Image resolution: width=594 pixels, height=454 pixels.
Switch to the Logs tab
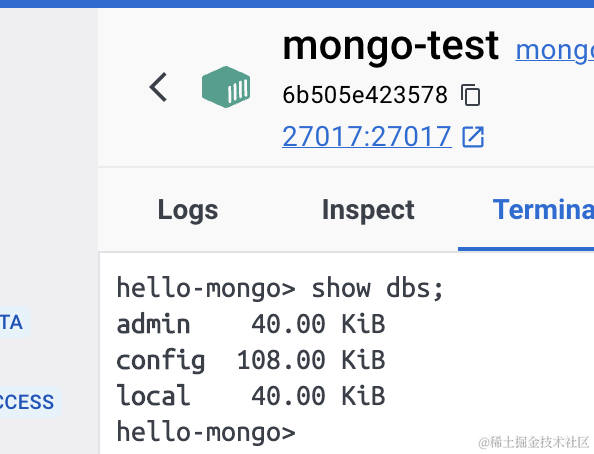(188, 210)
